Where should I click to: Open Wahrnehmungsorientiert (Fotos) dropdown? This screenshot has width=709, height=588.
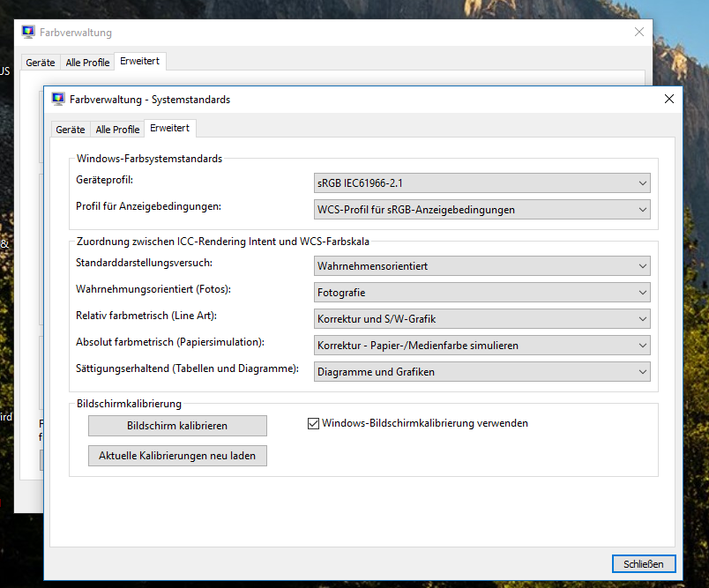coord(482,293)
